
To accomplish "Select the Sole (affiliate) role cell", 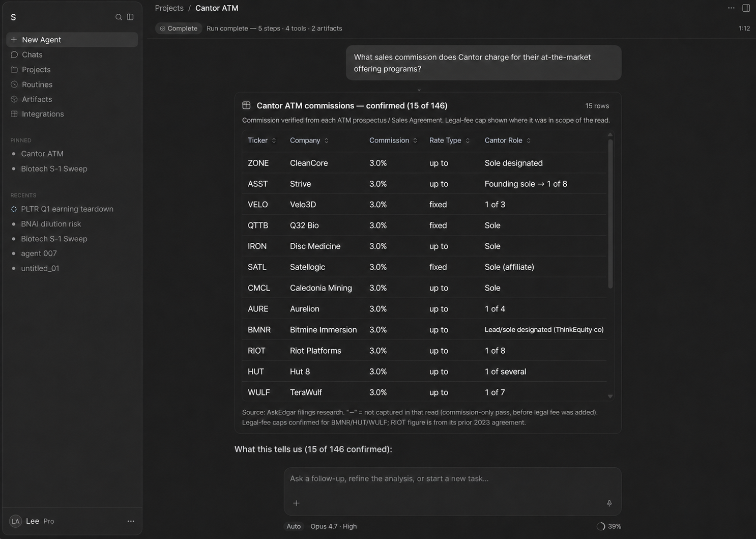I will point(509,267).
